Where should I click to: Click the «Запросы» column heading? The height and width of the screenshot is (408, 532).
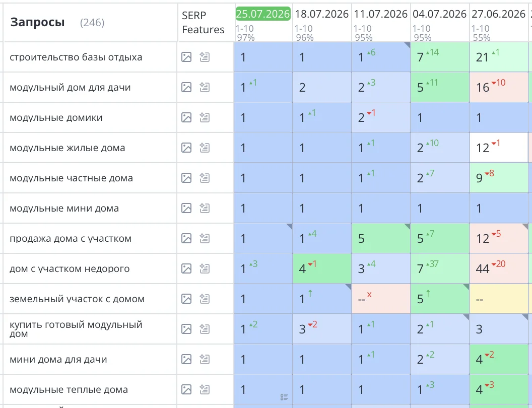pyautogui.click(x=37, y=22)
